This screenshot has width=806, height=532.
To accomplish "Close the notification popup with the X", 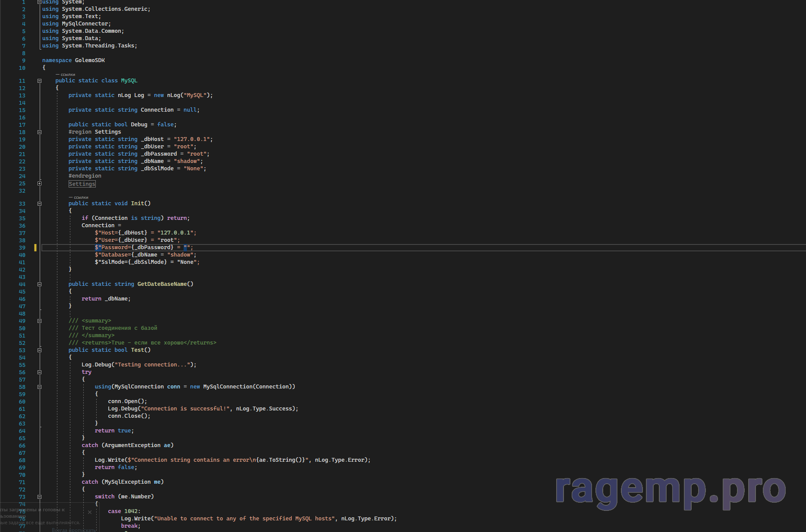I will (x=90, y=512).
